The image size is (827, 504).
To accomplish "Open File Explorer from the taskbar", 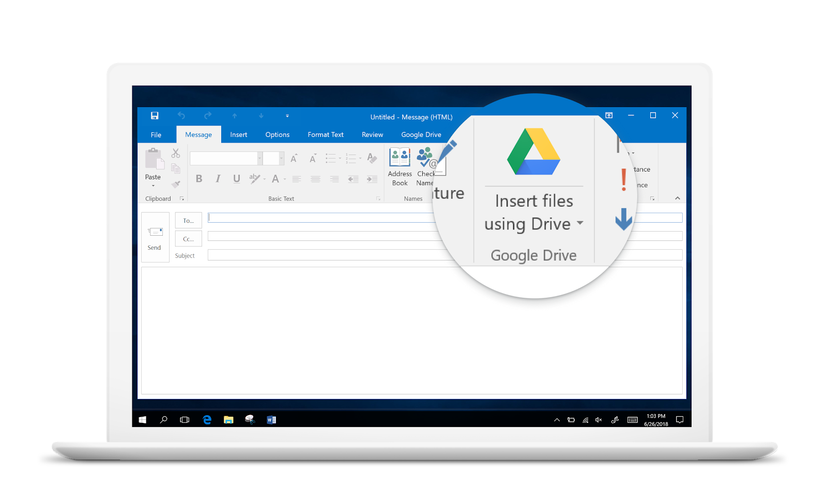I will [228, 420].
